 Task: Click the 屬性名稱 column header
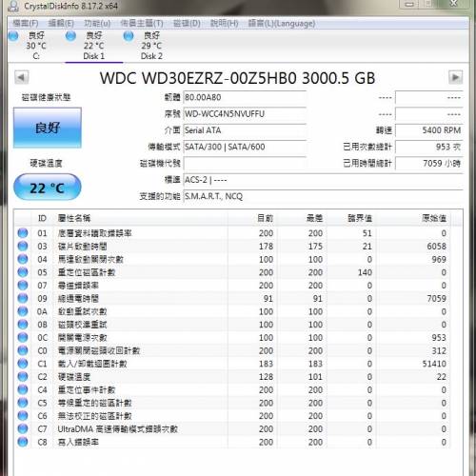pos(141,218)
